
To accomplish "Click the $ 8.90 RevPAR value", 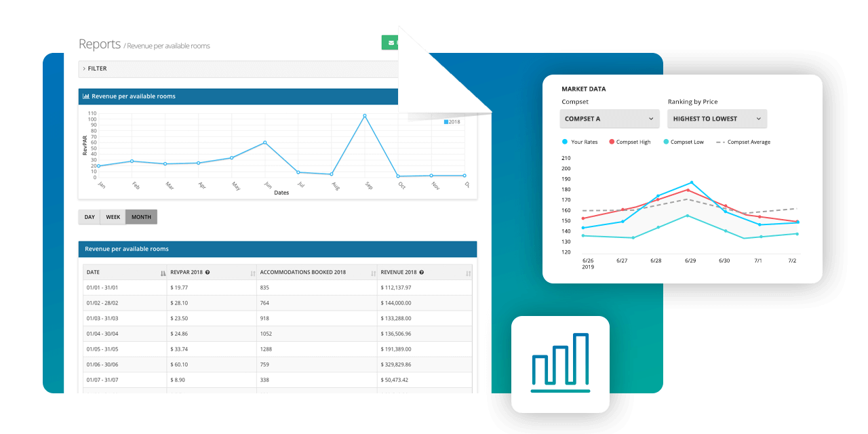I will pyautogui.click(x=178, y=380).
